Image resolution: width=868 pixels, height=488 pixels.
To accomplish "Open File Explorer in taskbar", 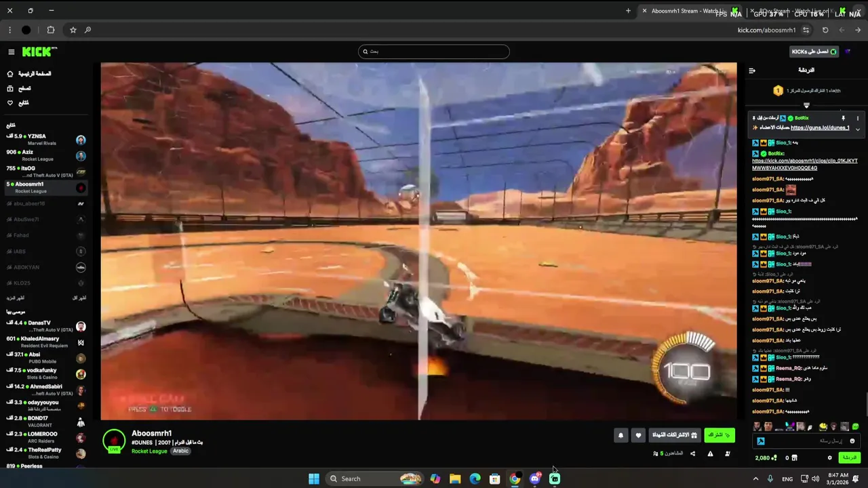I will coord(455,479).
